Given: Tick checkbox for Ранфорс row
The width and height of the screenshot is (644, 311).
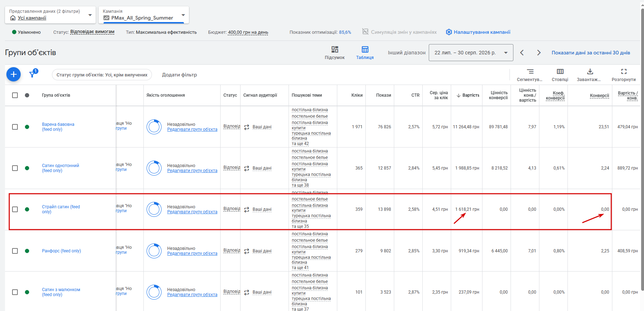Looking at the screenshot, I should click(x=15, y=251).
